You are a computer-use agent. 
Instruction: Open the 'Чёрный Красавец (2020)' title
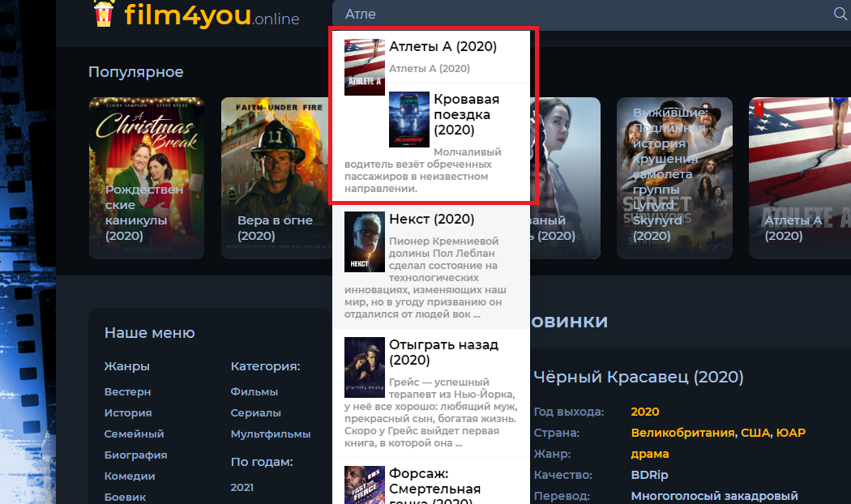(639, 377)
